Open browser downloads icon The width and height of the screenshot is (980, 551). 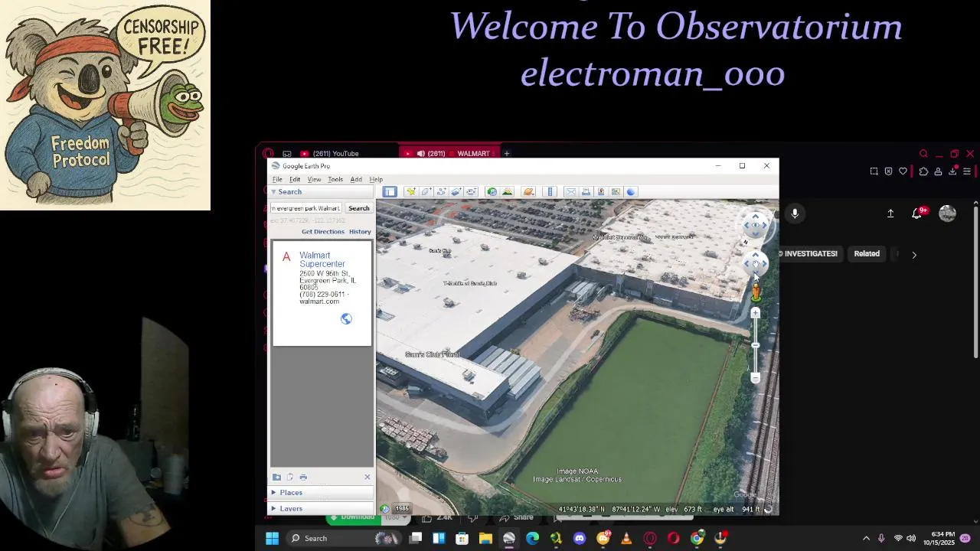pyautogui.click(x=952, y=171)
